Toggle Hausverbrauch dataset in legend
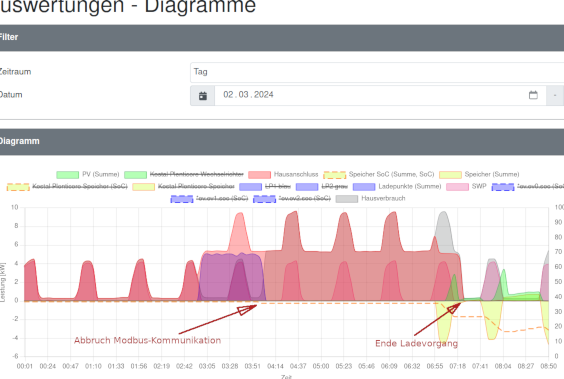The height and width of the screenshot is (379, 564). pyautogui.click(x=370, y=198)
